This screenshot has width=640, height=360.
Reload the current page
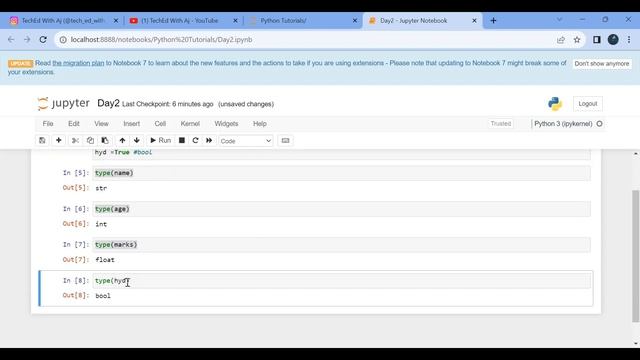(x=43, y=40)
